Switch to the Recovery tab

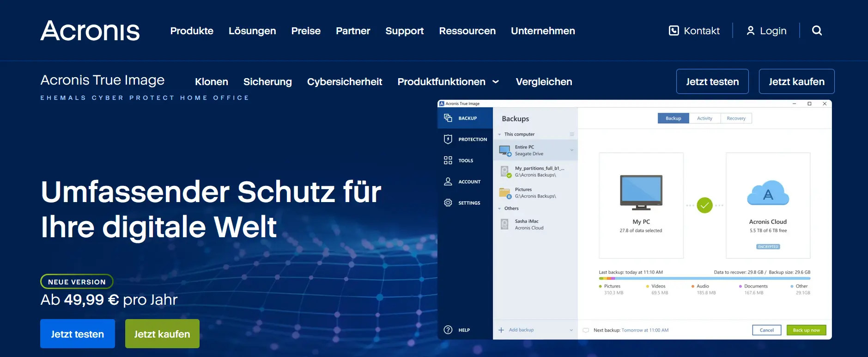tap(736, 118)
